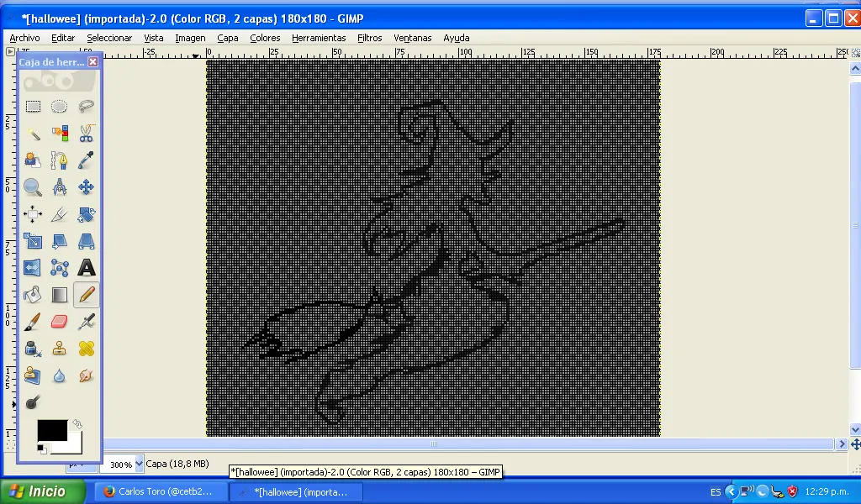Select the Move tool

[x=87, y=187]
